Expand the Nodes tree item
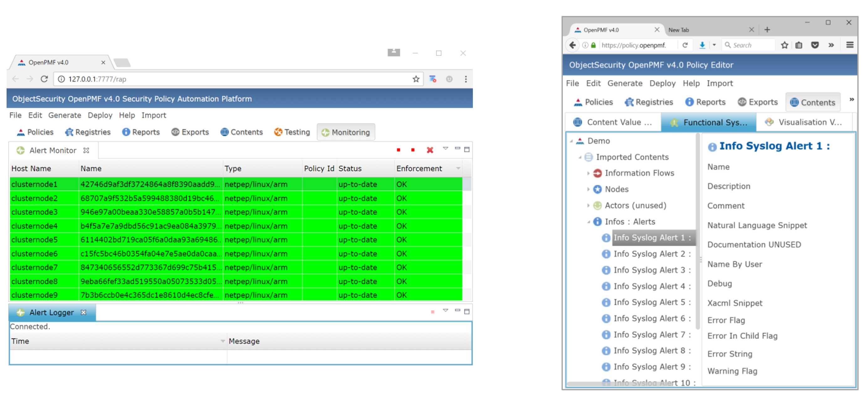Viewport: 868px width, 405px height. pos(588,189)
